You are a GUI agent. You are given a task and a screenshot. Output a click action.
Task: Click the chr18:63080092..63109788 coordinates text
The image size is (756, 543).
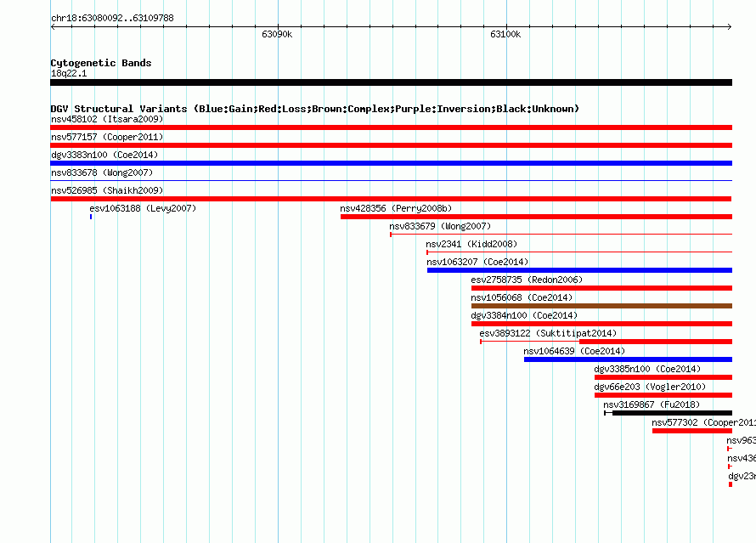112,18
